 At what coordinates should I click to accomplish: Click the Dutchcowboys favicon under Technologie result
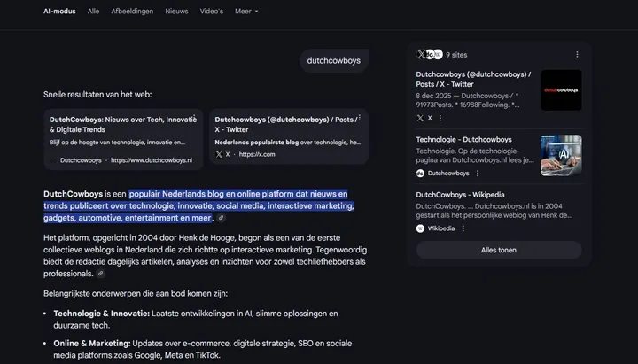pyautogui.click(x=420, y=174)
